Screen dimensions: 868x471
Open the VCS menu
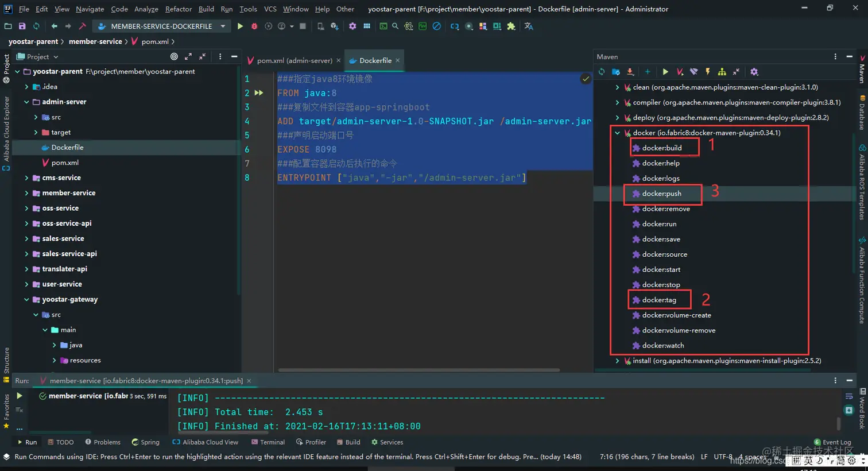270,9
